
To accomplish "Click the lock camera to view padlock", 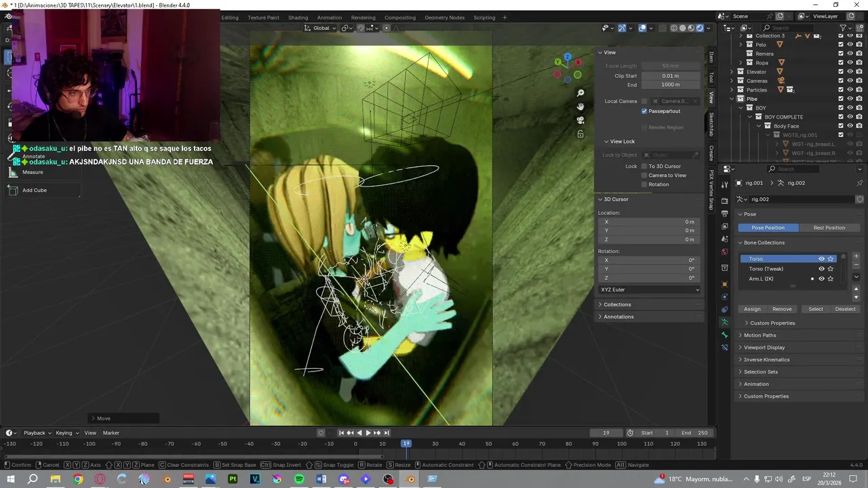I will [x=580, y=134].
